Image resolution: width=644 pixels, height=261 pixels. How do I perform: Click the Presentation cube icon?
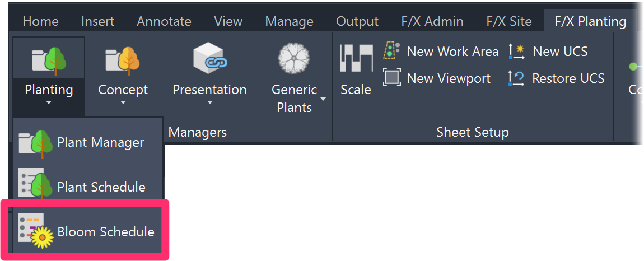[209, 58]
